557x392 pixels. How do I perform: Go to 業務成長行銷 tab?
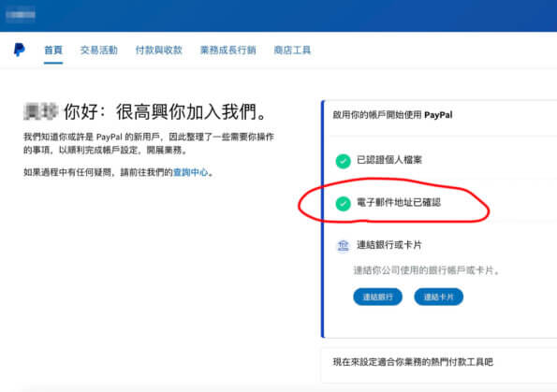pos(227,51)
